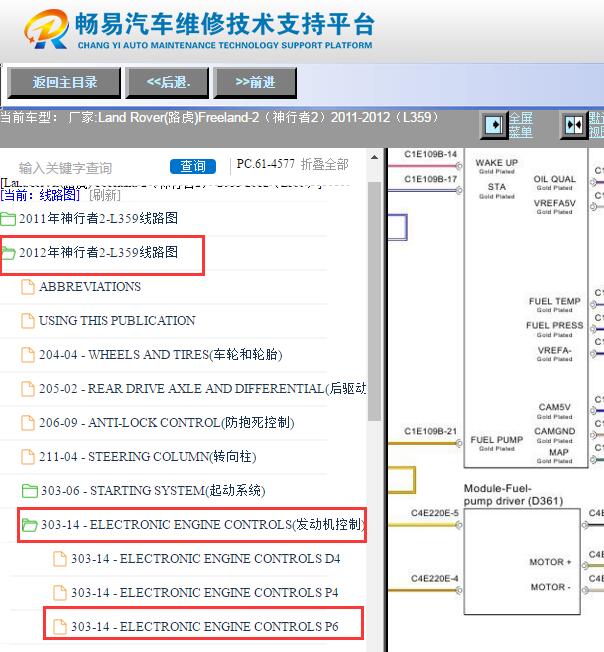The image size is (604, 652).
Task: Click the ABBREVIATIONS page icon
Action: (28, 286)
